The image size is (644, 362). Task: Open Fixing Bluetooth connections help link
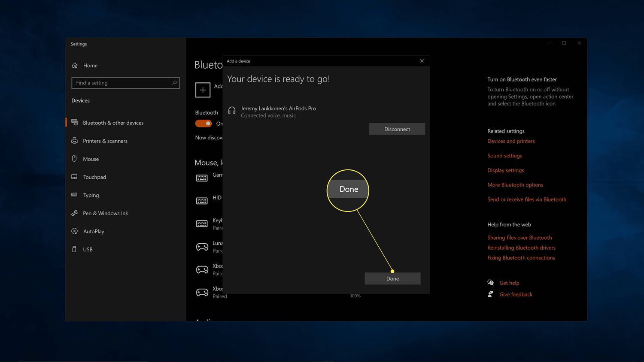tap(521, 258)
